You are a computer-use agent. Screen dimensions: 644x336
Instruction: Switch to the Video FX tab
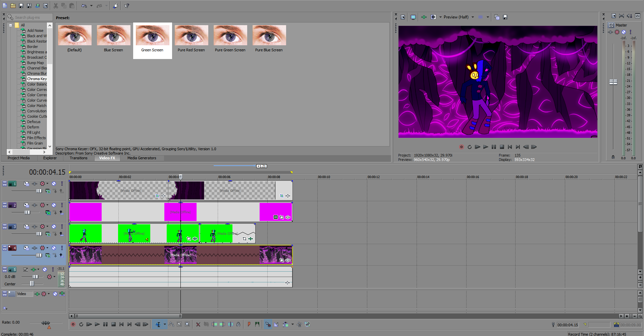coord(107,158)
